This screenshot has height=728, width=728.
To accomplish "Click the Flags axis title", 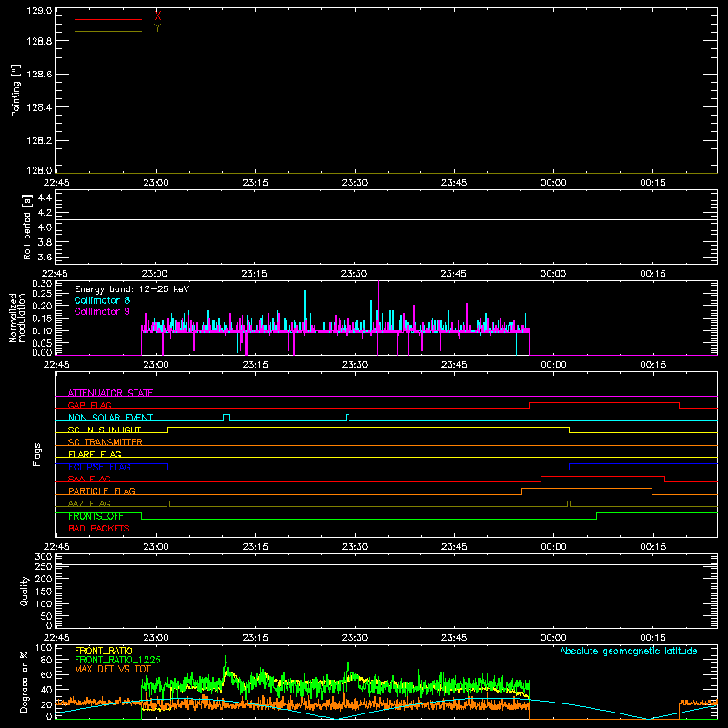I will coord(37,454).
